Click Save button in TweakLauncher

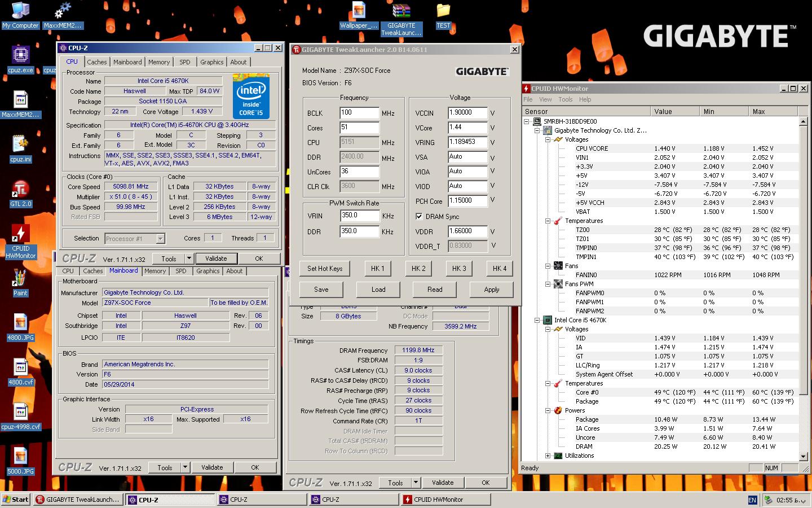point(321,290)
